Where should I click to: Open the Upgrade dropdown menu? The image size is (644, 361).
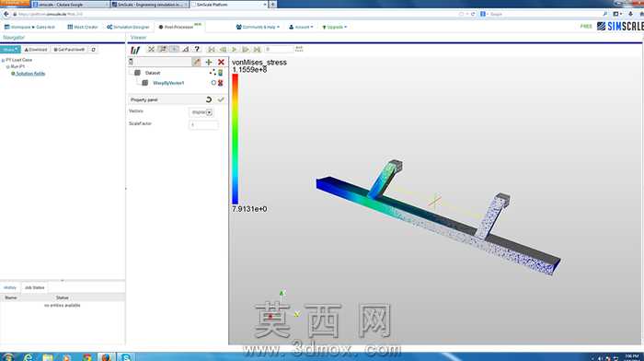[334, 27]
